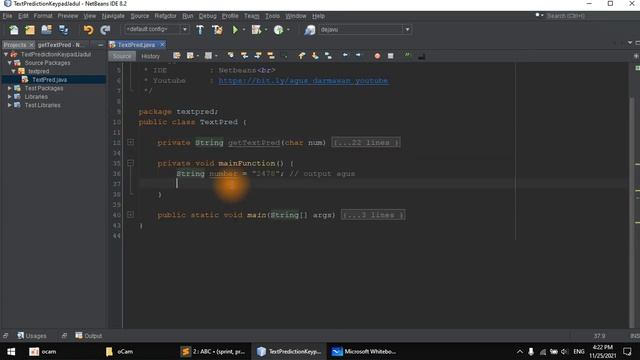Click the Comment toolbar icon
Image resolution: width=640 pixels, height=360 pixels.
coord(407,56)
